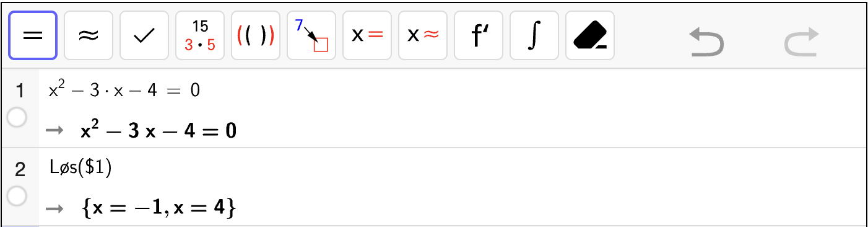Screen dimensions: 868x227
Task: Toggle the visibility circle for row 2
Action: (x=17, y=195)
